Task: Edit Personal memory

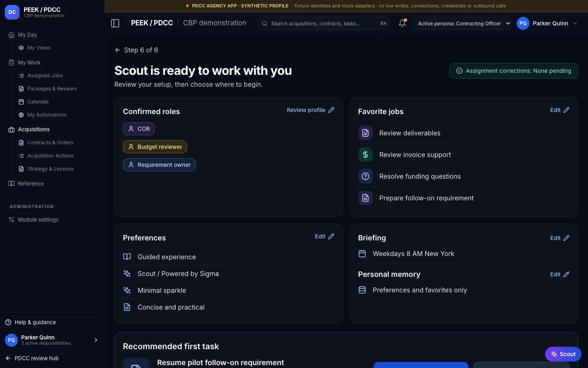Action: 559,274
